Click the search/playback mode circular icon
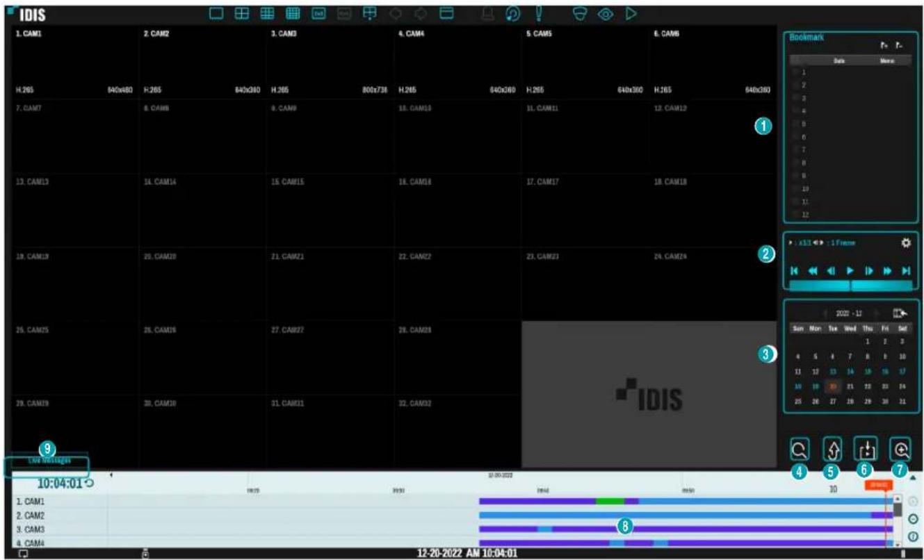Image resolution: width=924 pixels, height=560 pixels. click(513, 13)
